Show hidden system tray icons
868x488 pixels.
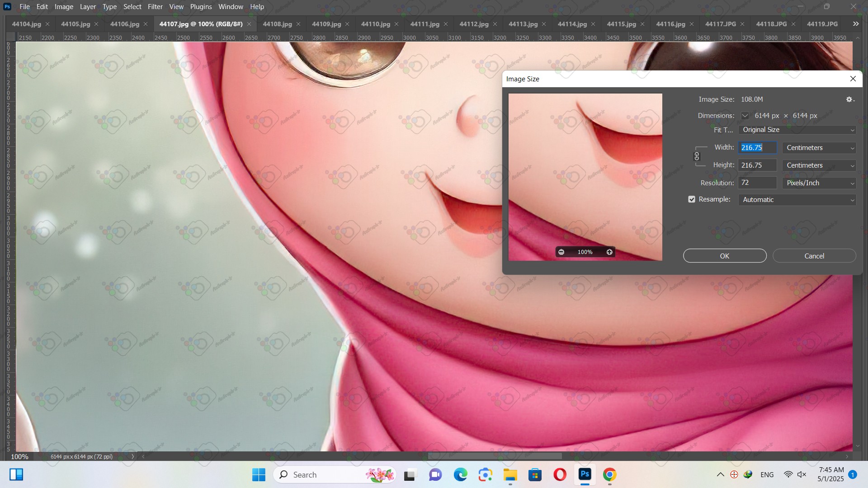click(721, 474)
